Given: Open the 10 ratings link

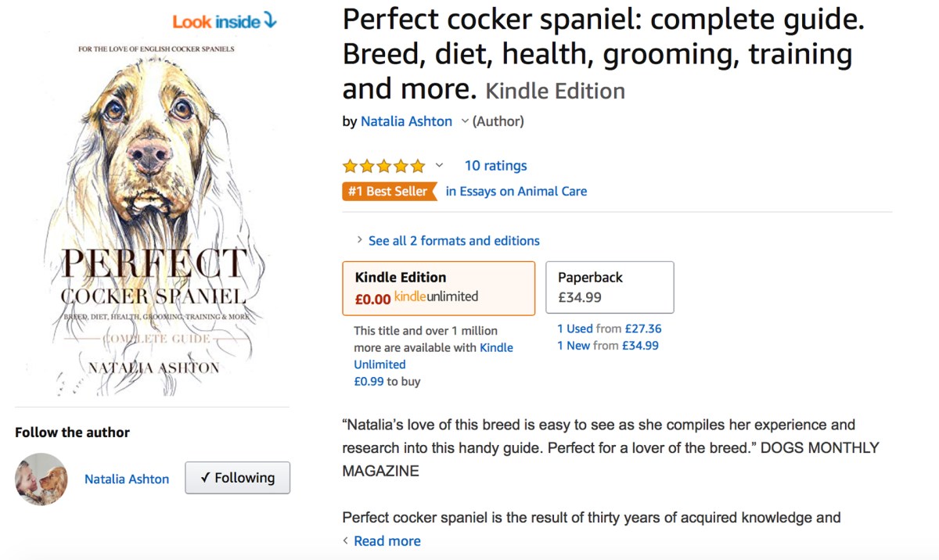Looking at the screenshot, I should click(x=495, y=166).
